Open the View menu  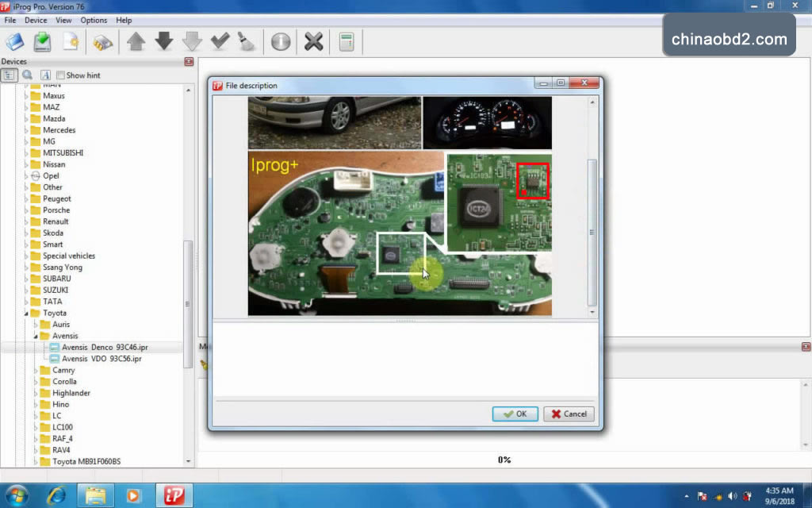coord(63,20)
